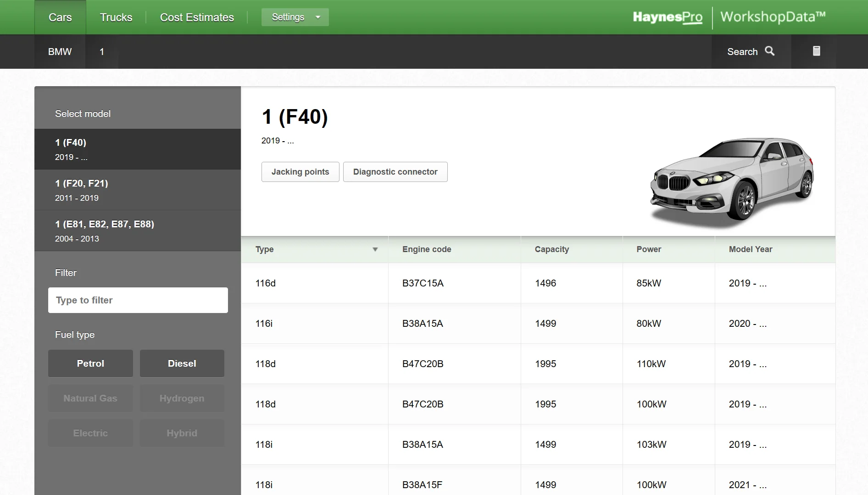Click engine code B37C15A
The width and height of the screenshot is (868, 495).
(423, 283)
